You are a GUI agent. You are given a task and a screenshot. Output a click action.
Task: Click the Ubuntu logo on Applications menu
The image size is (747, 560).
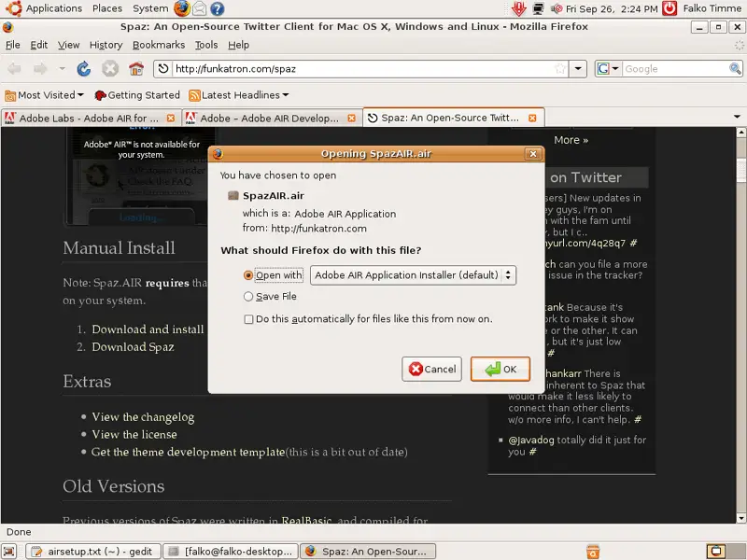13,8
